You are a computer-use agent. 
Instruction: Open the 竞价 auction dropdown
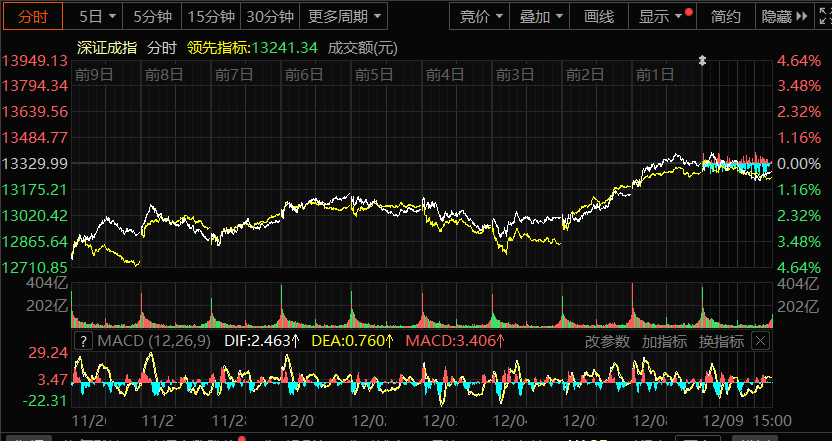(x=480, y=16)
